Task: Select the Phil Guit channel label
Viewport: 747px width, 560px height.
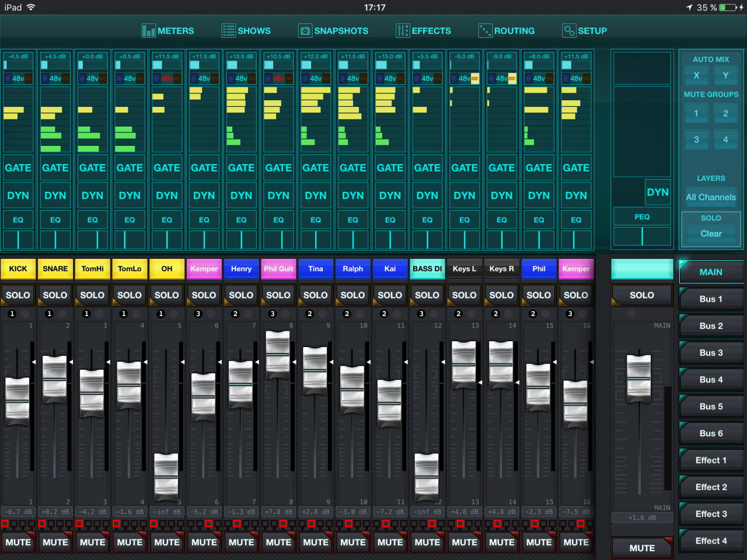Action: (x=278, y=269)
